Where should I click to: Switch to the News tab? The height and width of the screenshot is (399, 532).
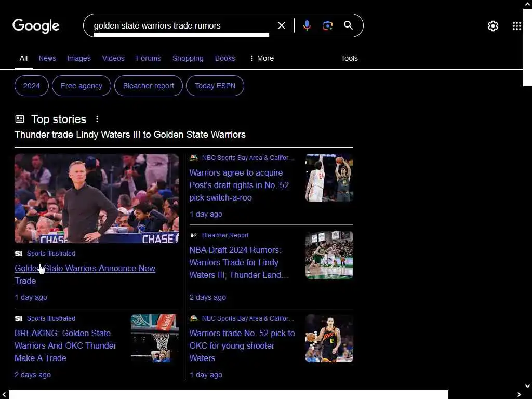47,58
